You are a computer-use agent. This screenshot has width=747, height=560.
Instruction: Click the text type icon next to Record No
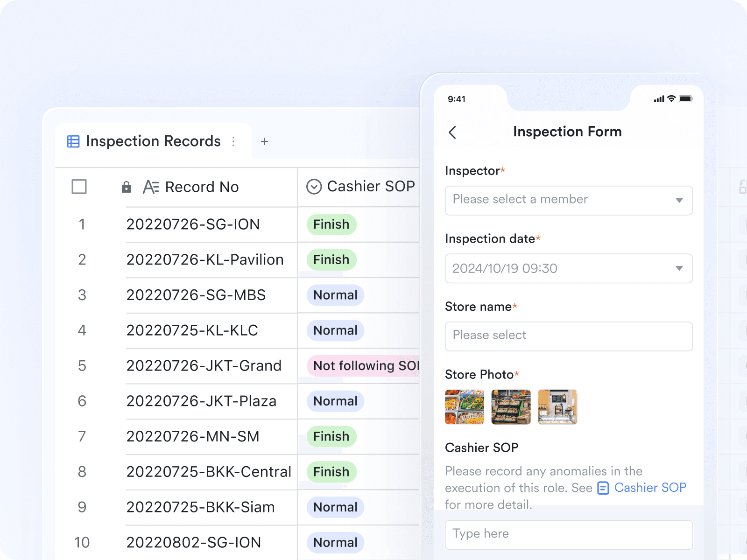click(x=151, y=187)
